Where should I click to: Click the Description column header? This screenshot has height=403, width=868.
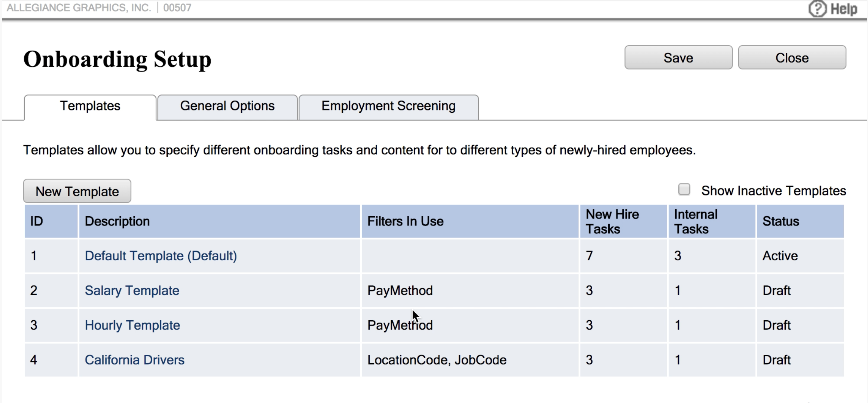pyautogui.click(x=117, y=221)
